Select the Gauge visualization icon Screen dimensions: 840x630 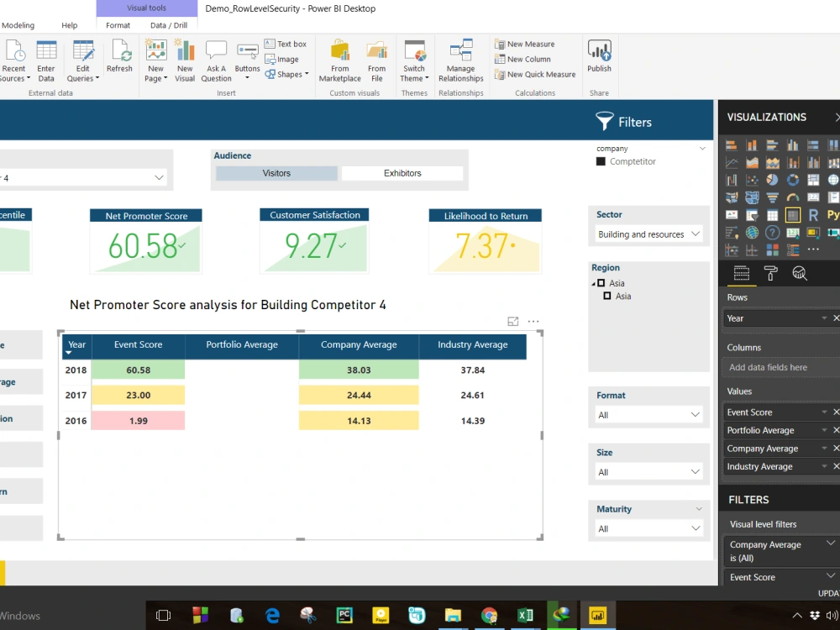coord(794,197)
